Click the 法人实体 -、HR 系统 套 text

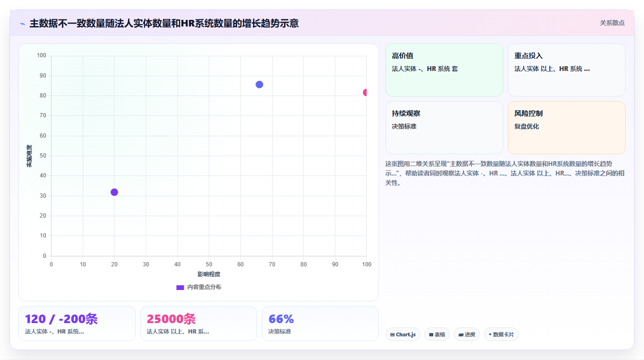425,69
